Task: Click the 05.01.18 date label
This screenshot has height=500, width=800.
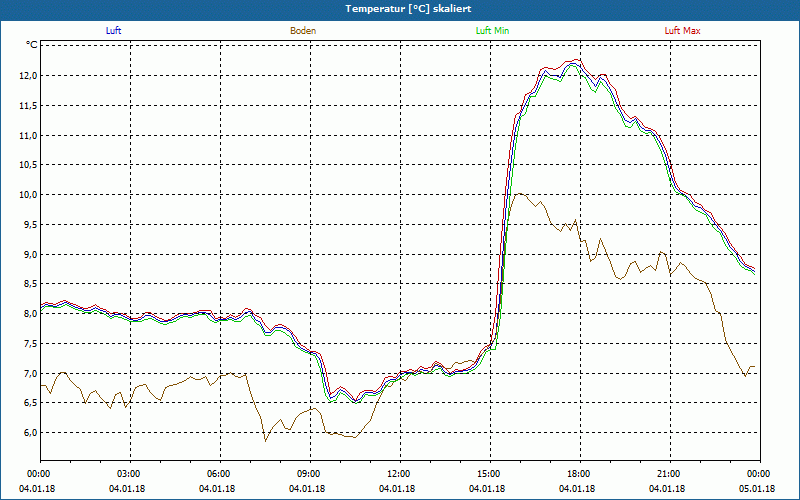Action: coord(757,489)
